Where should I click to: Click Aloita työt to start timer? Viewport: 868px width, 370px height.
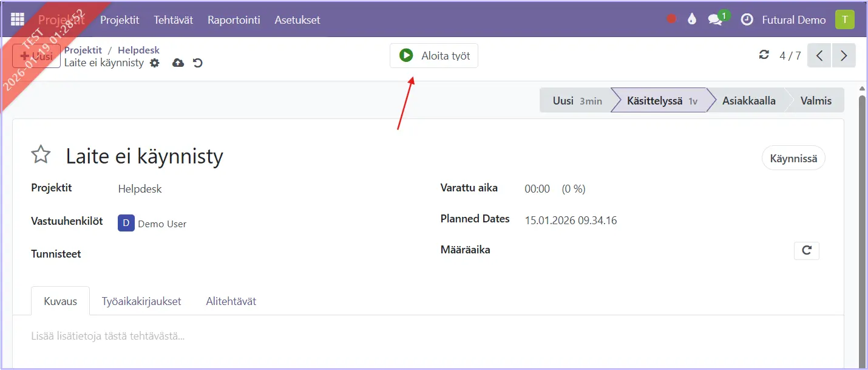coord(434,56)
